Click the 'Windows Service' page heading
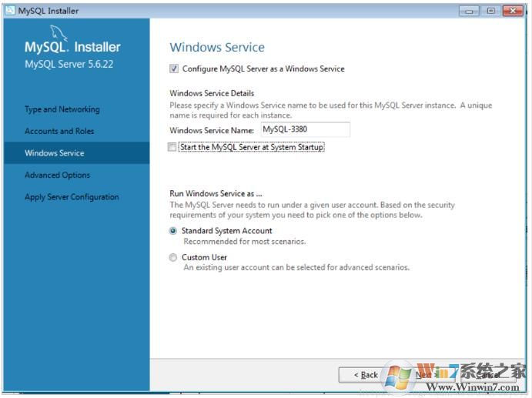532x398 pixels. click(x=217, y=47)
